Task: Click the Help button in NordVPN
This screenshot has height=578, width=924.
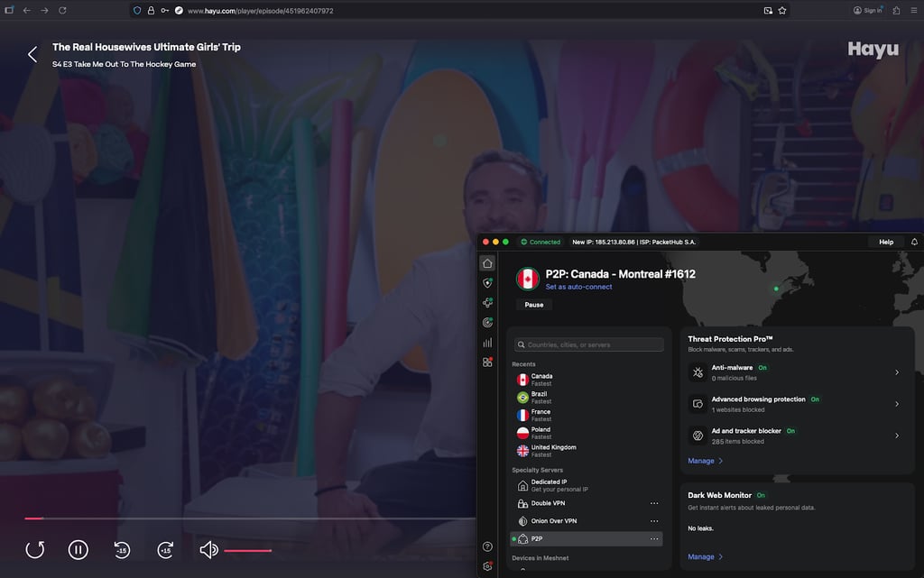Action: (x=886, y=242)
